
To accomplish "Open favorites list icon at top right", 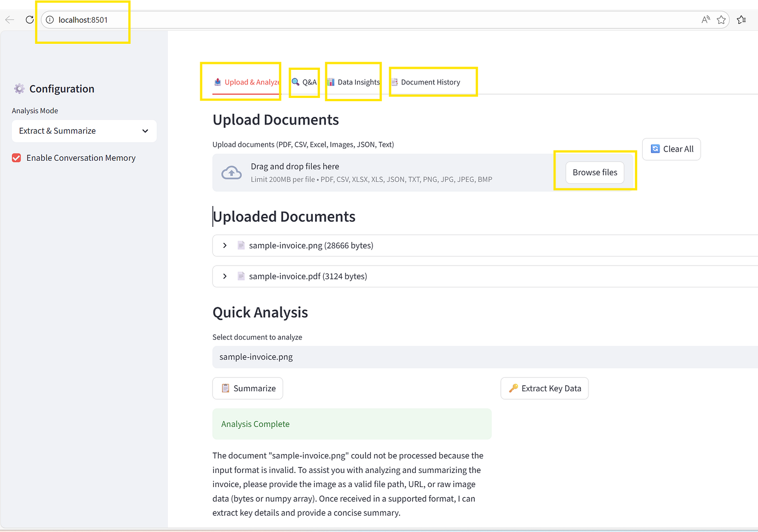I will pyautogui.click(x=742, y=20).
